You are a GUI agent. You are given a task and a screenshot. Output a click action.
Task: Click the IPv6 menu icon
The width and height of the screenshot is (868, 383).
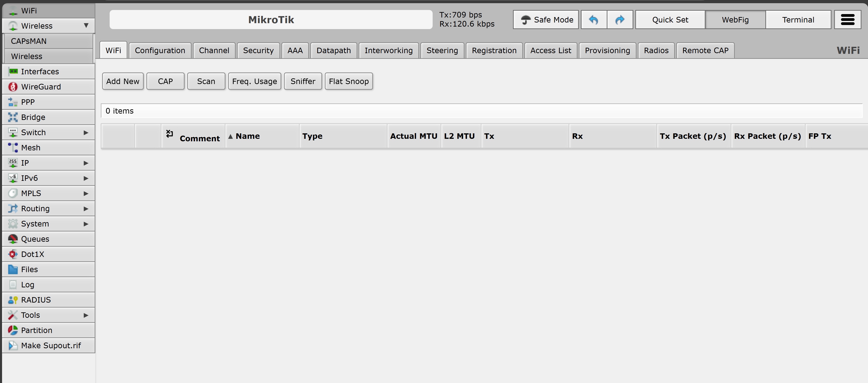pos(13,178)
